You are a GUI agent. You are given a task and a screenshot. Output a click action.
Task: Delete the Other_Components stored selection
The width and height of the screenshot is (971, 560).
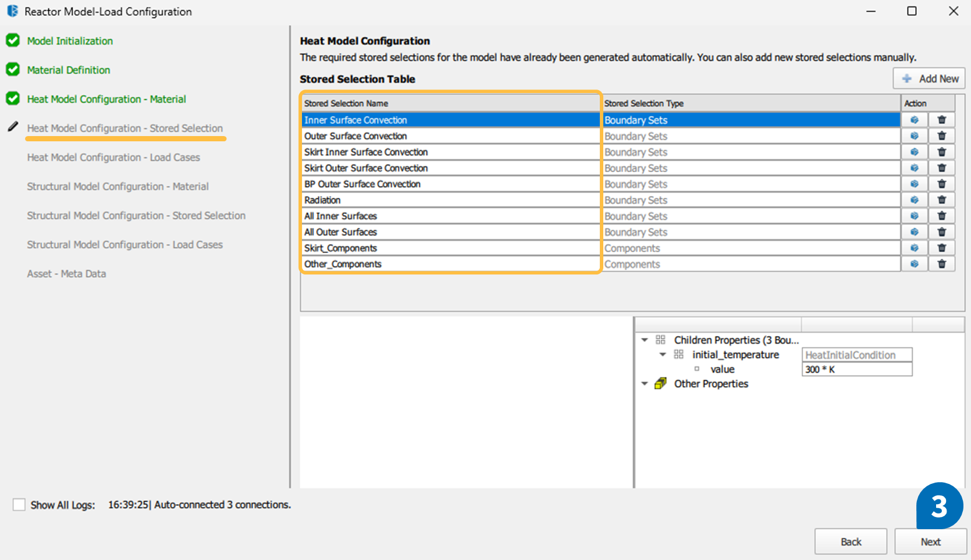coord(941,264)
